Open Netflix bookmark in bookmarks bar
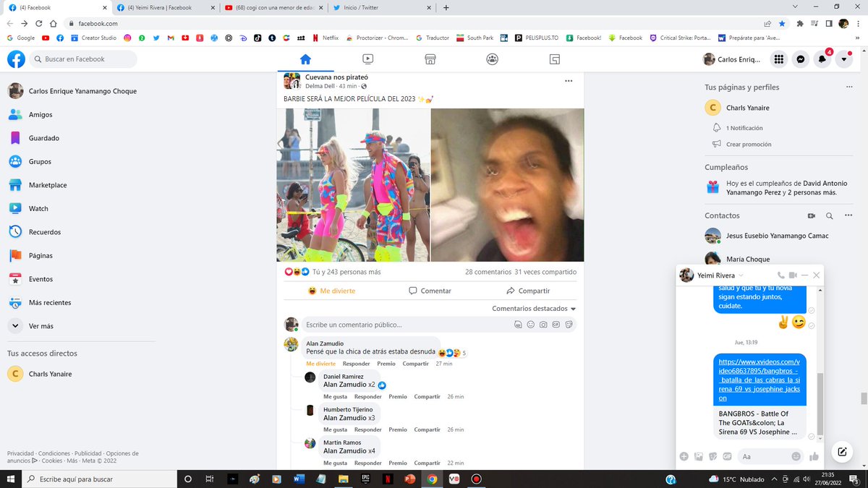 click(x=325, y=38)
